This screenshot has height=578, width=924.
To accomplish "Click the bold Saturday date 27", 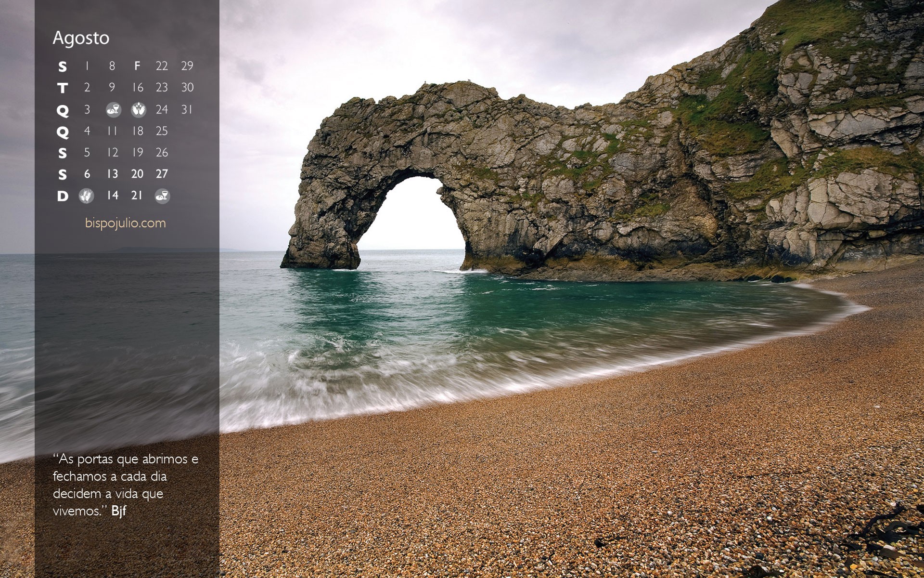I will point(162,174).
